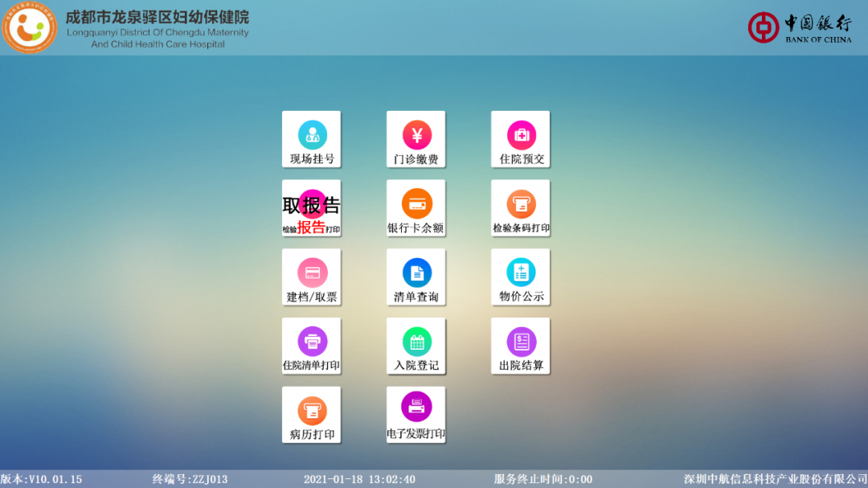Click the Bank of China logo
The image size is (868, 488).
click(799, 27)
